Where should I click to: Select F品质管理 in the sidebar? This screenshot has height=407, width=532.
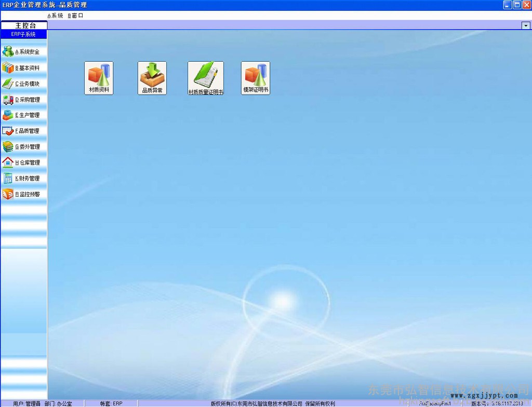click(x=23, y=131)
